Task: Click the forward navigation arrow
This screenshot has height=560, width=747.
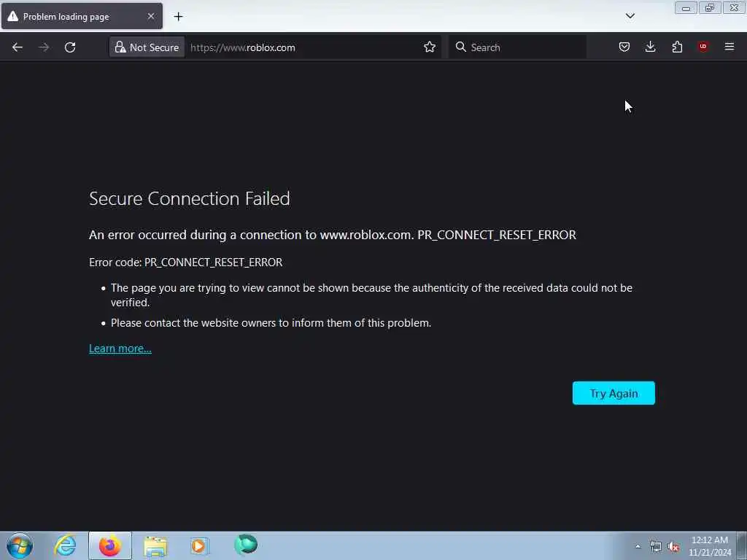Action: pos(44,47)
